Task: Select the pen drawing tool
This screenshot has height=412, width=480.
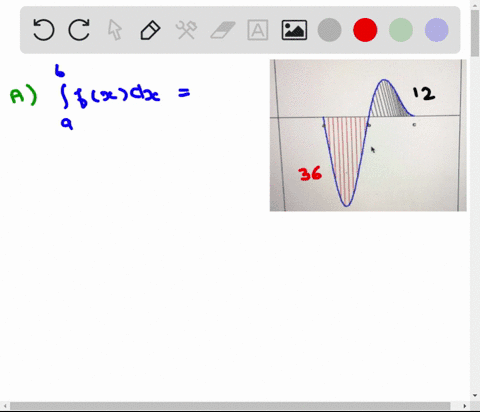Action: (x=150, y=30)
